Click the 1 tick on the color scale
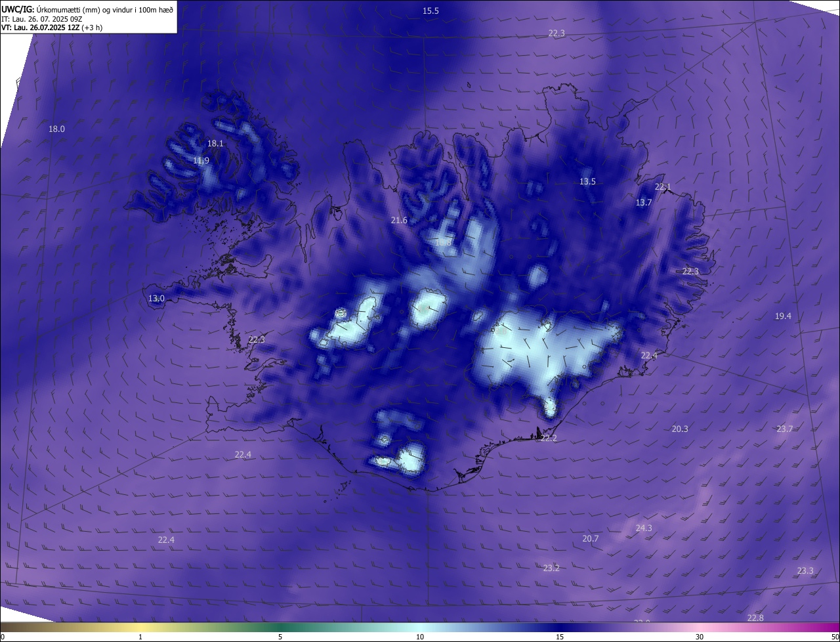The width and height of the screenshot is (840, 642). coord(140,637)
